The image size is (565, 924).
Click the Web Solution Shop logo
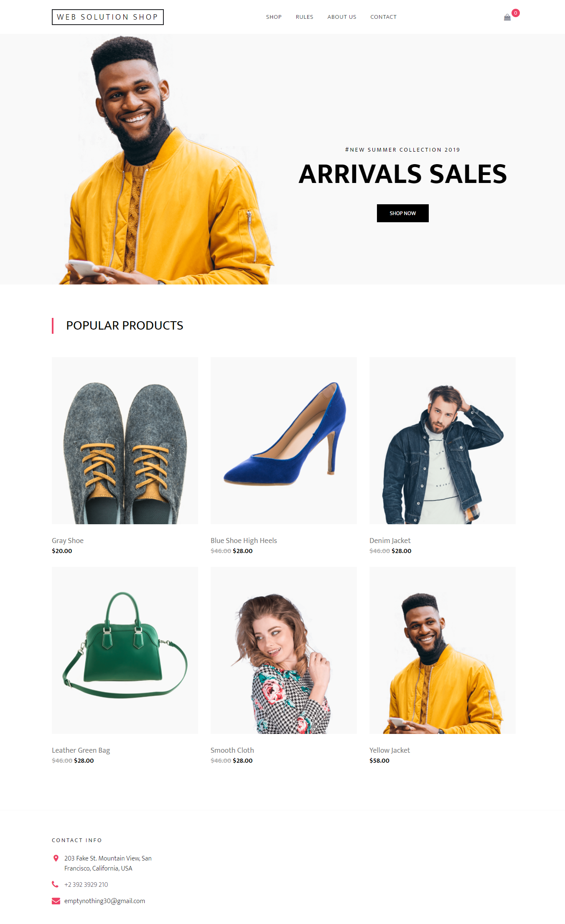(108, 17)
